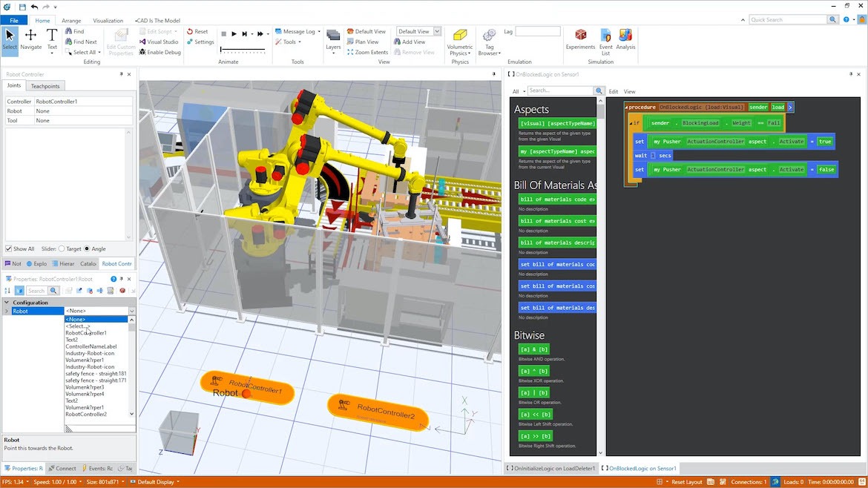Open the Events tab
Viewport: 868px width, 488px height.
(x=97, y=468)
